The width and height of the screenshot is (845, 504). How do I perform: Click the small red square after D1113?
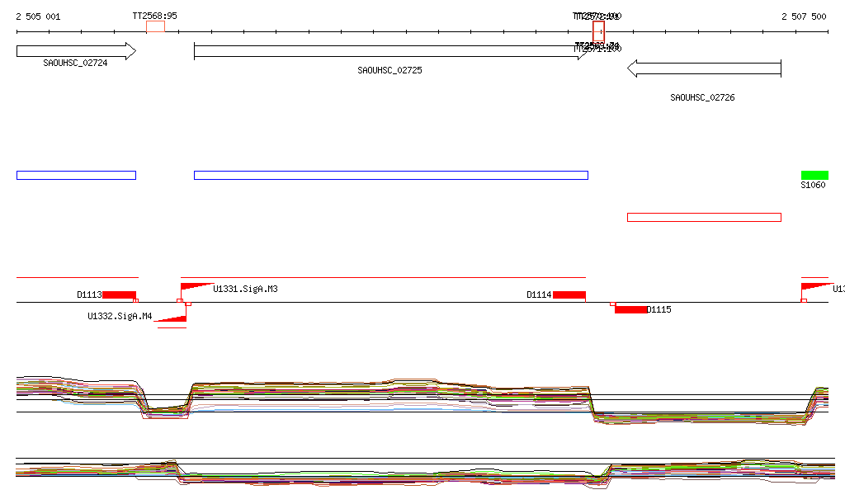click(x=136, y=300)
